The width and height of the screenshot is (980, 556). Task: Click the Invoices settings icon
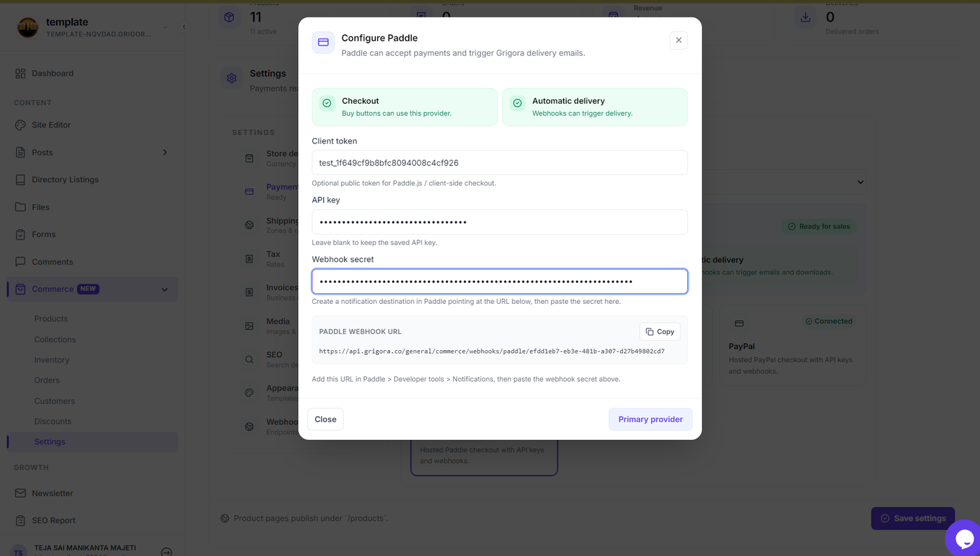click(x=249, y=292)
